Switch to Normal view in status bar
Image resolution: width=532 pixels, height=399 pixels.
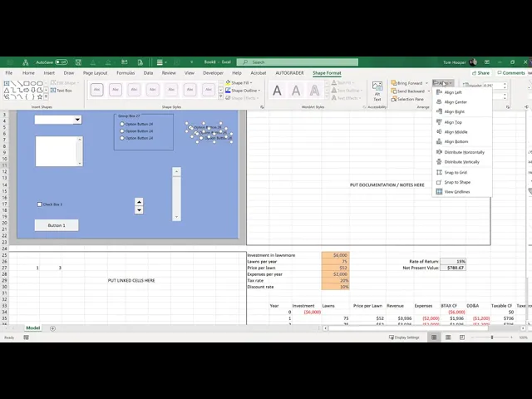pyautogui.click(x=434, y=337)
